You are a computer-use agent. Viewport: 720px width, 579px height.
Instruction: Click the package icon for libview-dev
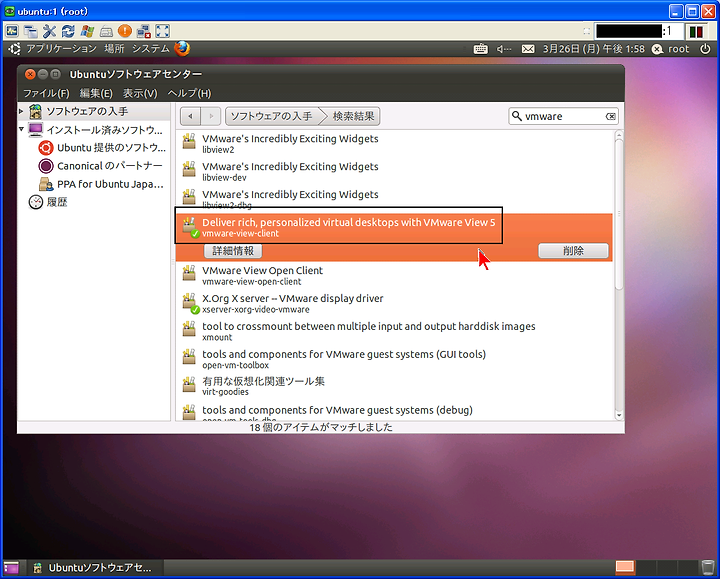pyautogui.click(x=189, y=169)
